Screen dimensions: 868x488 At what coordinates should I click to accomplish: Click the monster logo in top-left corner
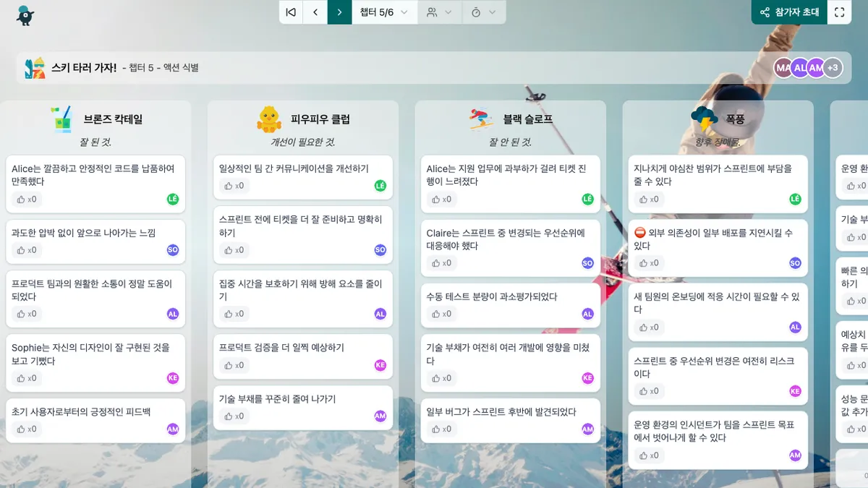tap(25, 15)
